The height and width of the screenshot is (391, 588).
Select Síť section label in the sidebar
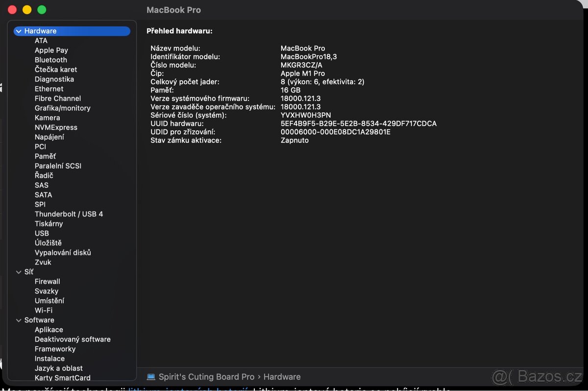[29, 272]
